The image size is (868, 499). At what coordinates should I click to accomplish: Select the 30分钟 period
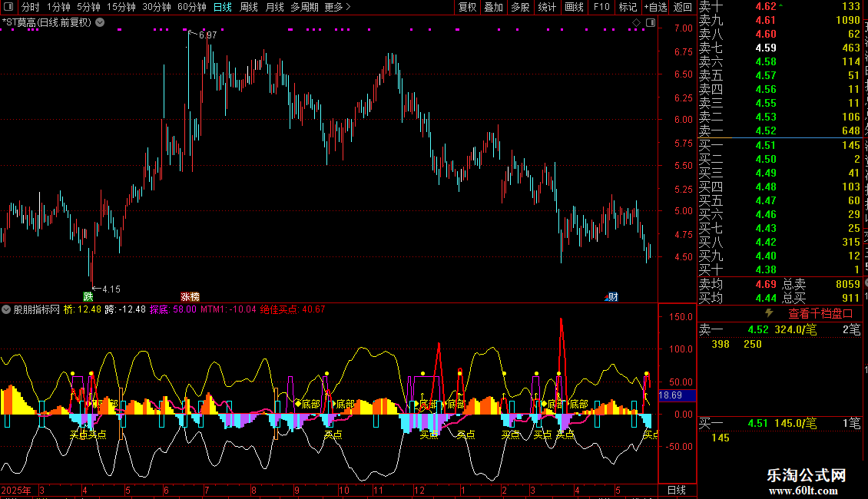pos(157,7)
